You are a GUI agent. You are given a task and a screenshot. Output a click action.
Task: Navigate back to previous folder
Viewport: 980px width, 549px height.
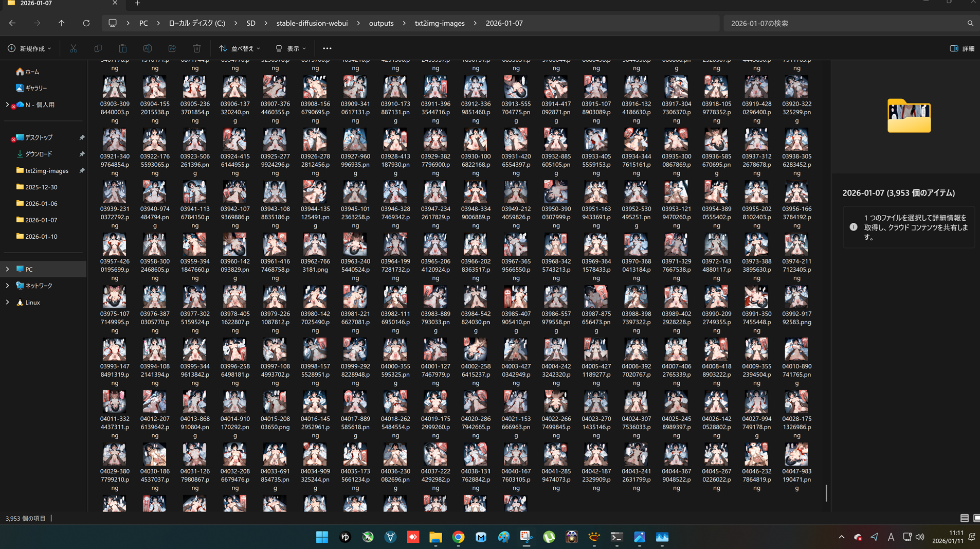pos(12,23)
